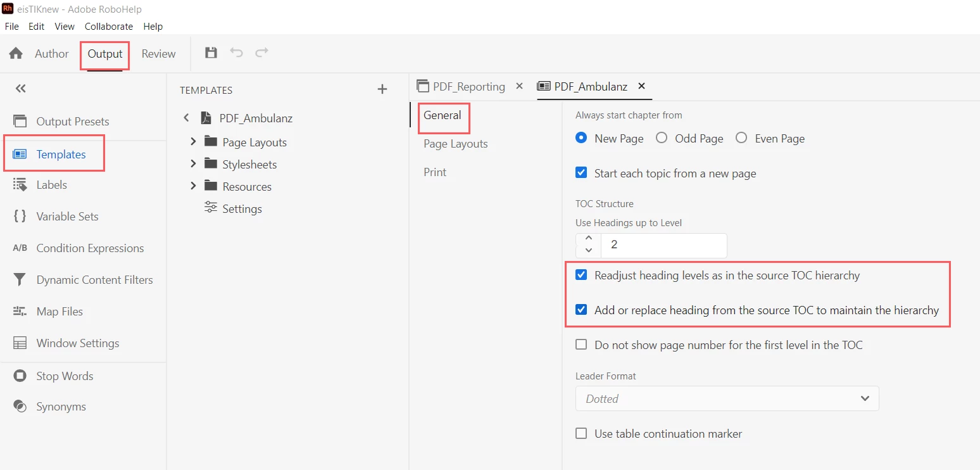Screen dimensions: 980x470
Task: Expand the Resources tree folder
Action: (194, 186)
